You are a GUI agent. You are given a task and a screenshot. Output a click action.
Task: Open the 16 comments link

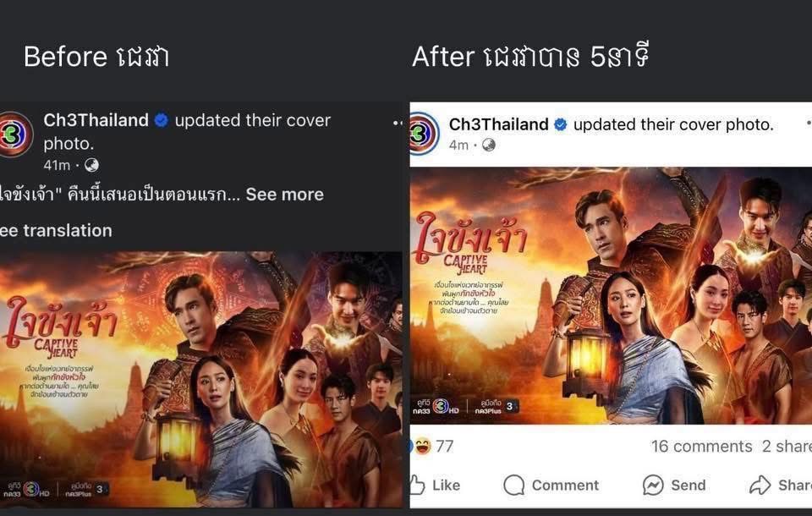point(701,446)
